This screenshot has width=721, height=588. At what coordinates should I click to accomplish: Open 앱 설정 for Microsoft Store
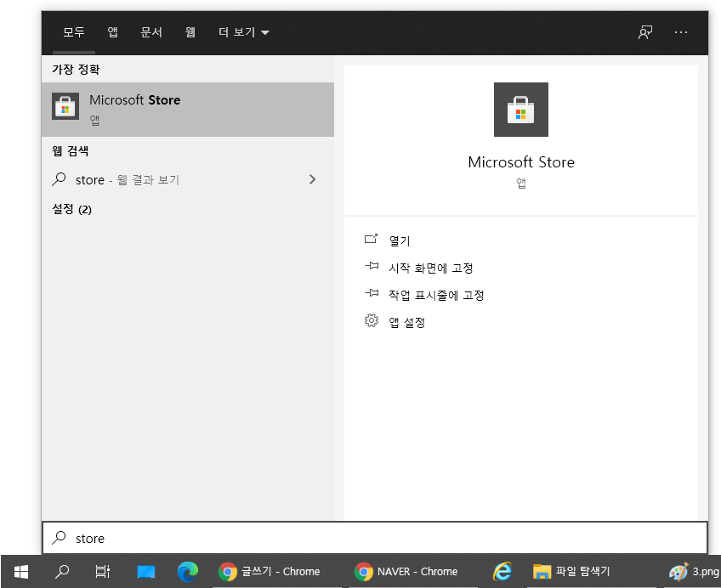click(407, 323)
